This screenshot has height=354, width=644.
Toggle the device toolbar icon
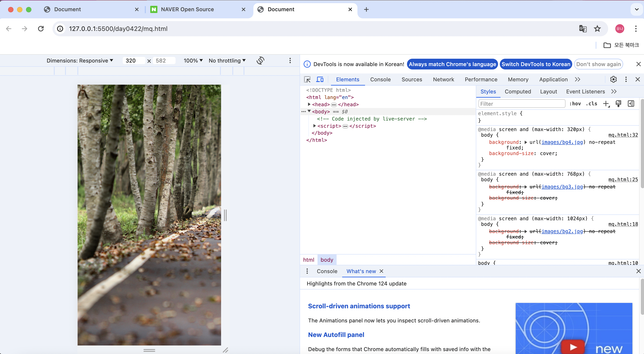pyautogui.click(x=320, y=80)
